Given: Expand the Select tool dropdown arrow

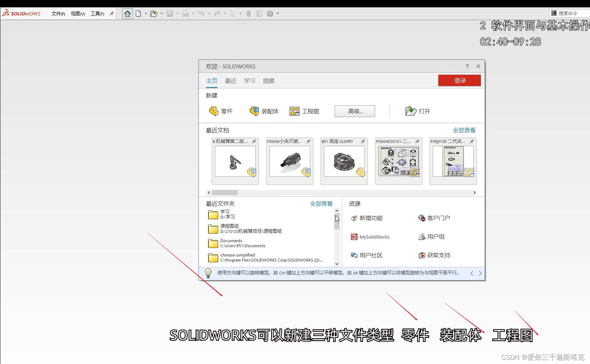Looking at the screenshot, I should (x=240, y=14).
